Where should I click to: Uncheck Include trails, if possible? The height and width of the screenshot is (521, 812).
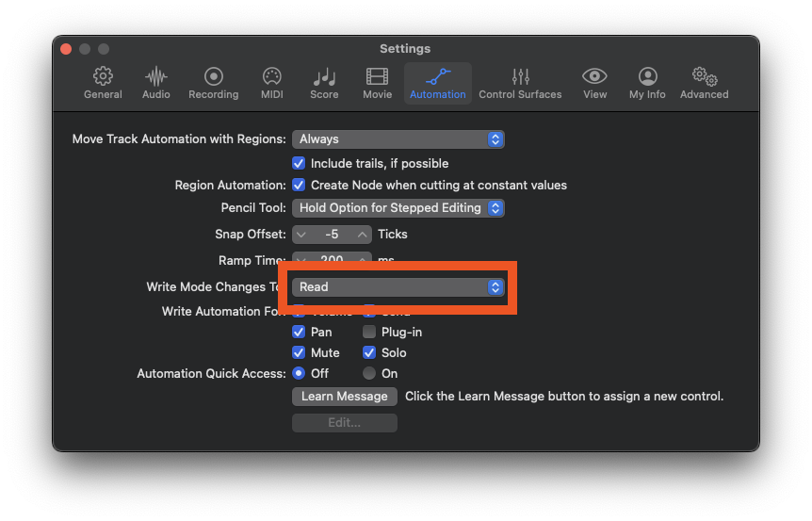click(x=299, y=163)
